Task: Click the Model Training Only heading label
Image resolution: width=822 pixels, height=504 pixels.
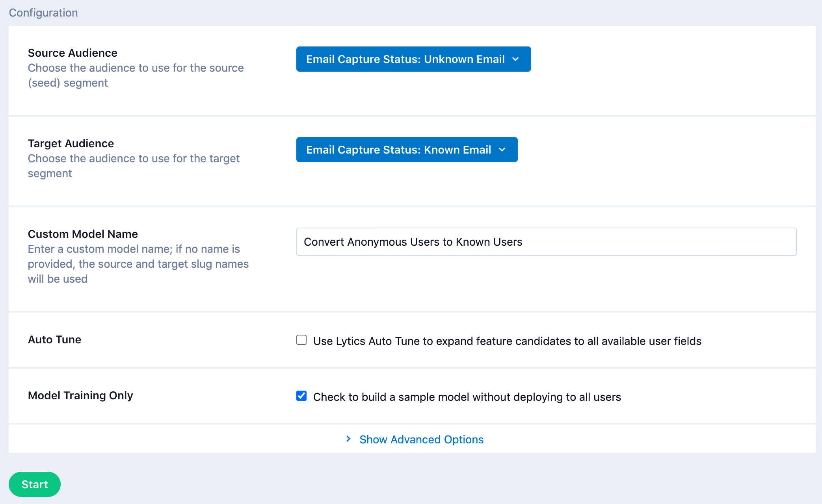Action: (x=80, y=395)
